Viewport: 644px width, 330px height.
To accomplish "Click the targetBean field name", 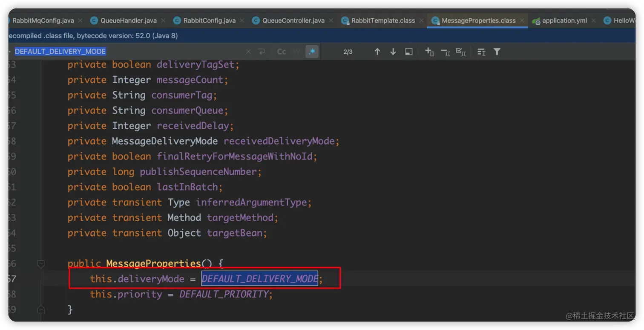I will (235, 233).
